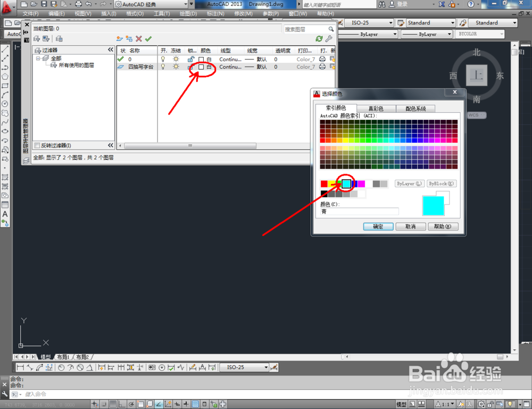Click the green check Set Current icon
532x409 pixels.
click(x=148, y=39)
